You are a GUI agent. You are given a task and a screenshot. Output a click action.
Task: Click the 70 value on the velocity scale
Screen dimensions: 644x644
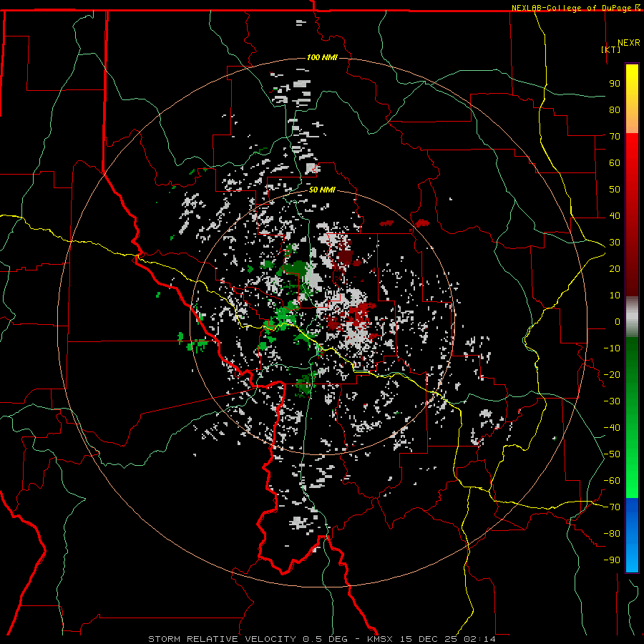click(615, 137)
